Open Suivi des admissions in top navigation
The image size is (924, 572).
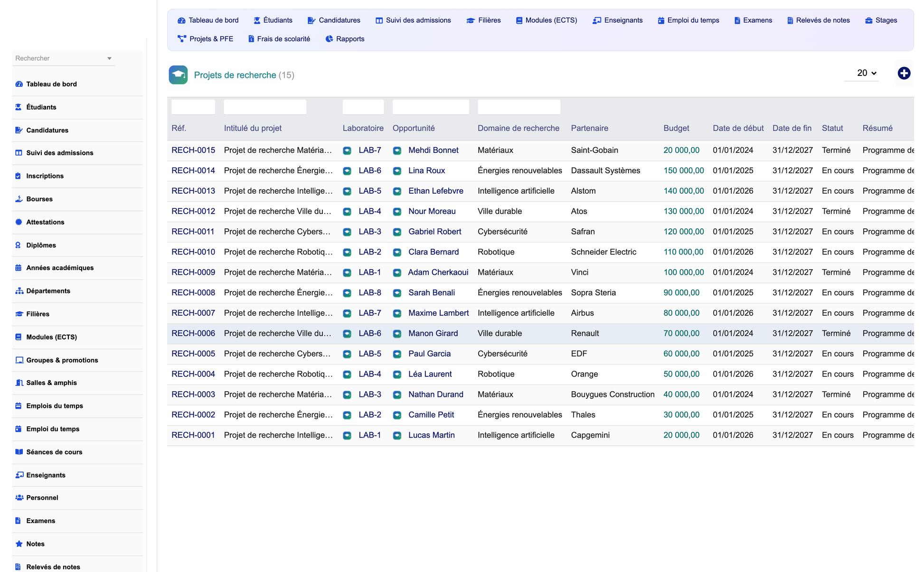(x=413, y=20)
